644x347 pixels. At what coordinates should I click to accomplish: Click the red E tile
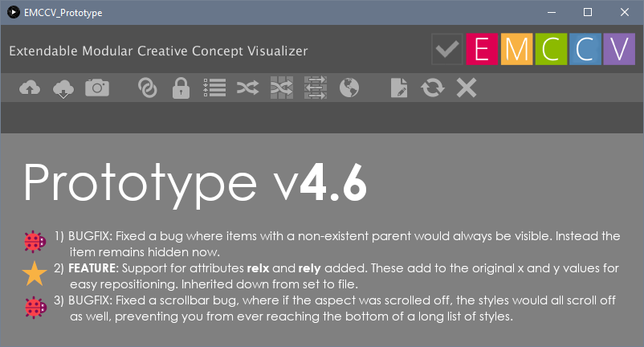[x=482, y=49]
